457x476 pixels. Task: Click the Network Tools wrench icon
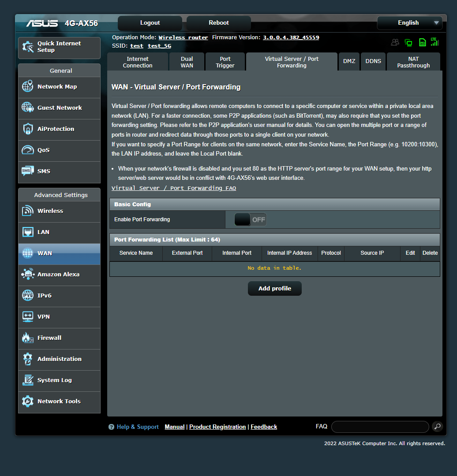28,401
